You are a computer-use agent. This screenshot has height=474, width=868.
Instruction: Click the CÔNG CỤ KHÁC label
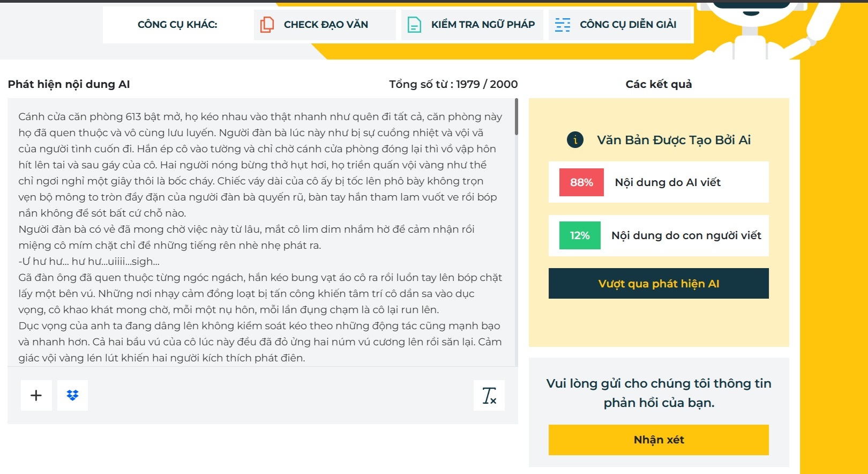[177, 25]
